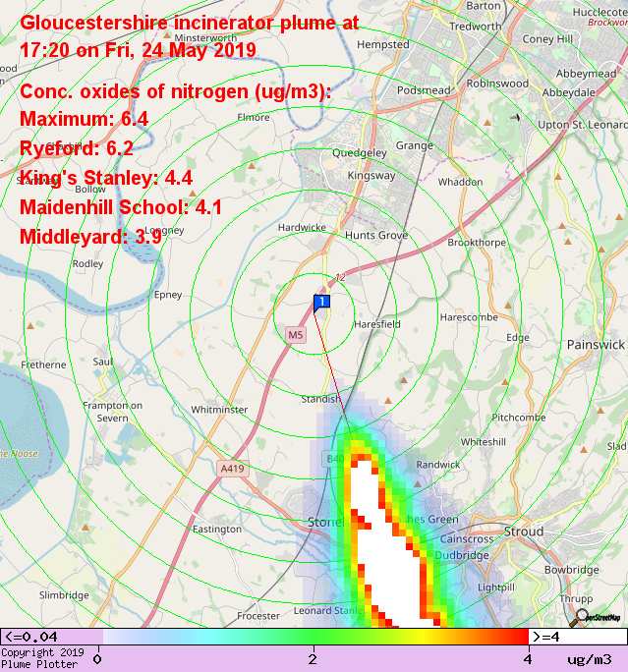Click the Cainscross place label
Image resolution: width=628 pixels, height=672 pixels.
(467, 539)
